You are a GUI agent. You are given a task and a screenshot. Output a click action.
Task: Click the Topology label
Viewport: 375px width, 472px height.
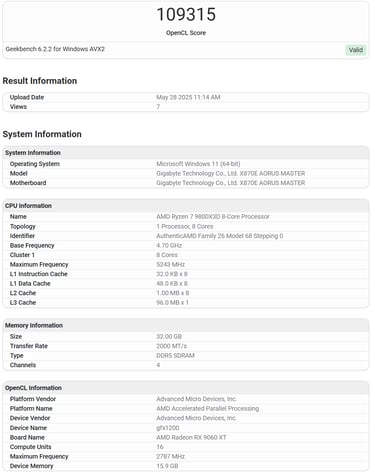pos(23,226)
